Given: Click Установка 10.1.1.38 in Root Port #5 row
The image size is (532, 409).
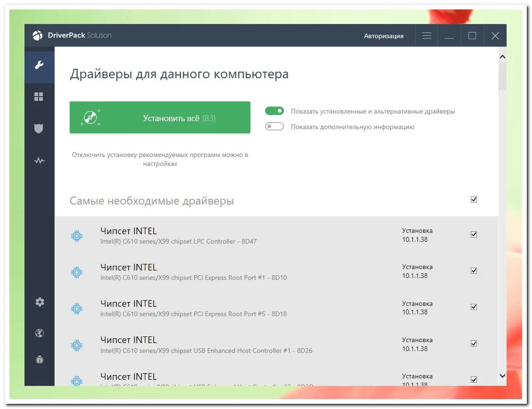Looking at the screenshot, I should click(x=417, y=308).
